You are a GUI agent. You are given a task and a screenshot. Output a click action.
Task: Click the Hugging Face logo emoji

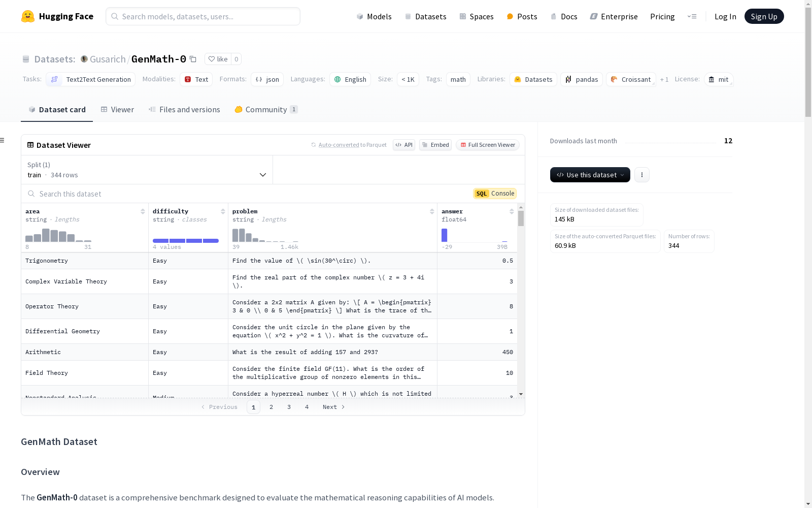pos(28,16)
